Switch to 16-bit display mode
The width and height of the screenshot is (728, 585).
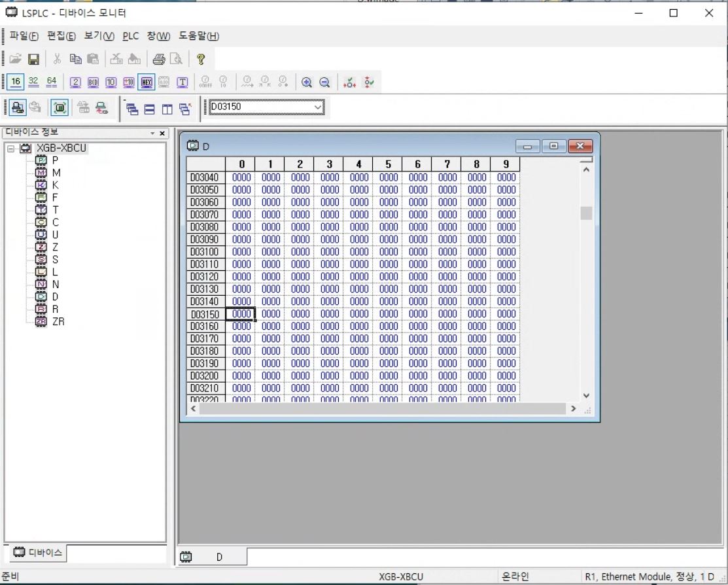click(15, 82)
